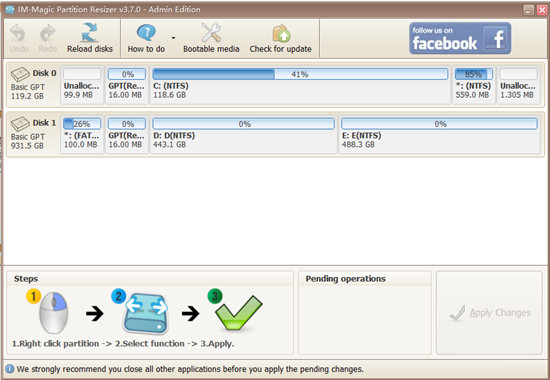Screen dimensions: 550x380
Task: Open the How to do help icon
Action: click(146, 33)
